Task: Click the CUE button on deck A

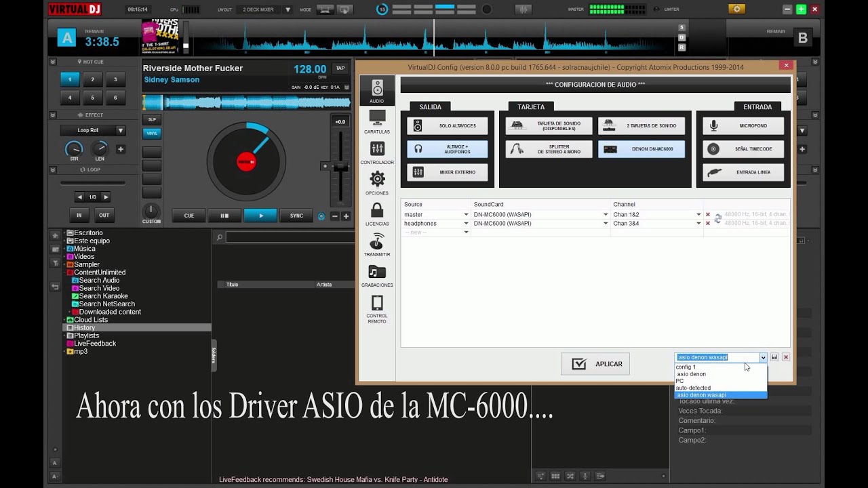Action: coord(189,216)
